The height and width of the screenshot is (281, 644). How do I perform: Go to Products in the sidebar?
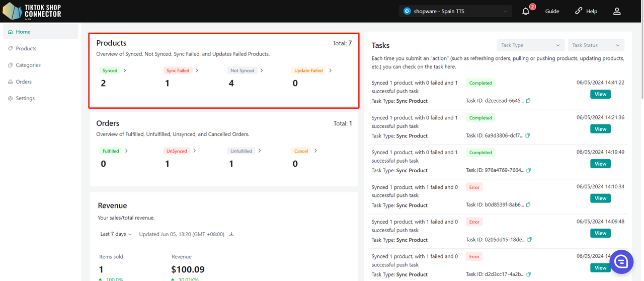tap(26, 48)
